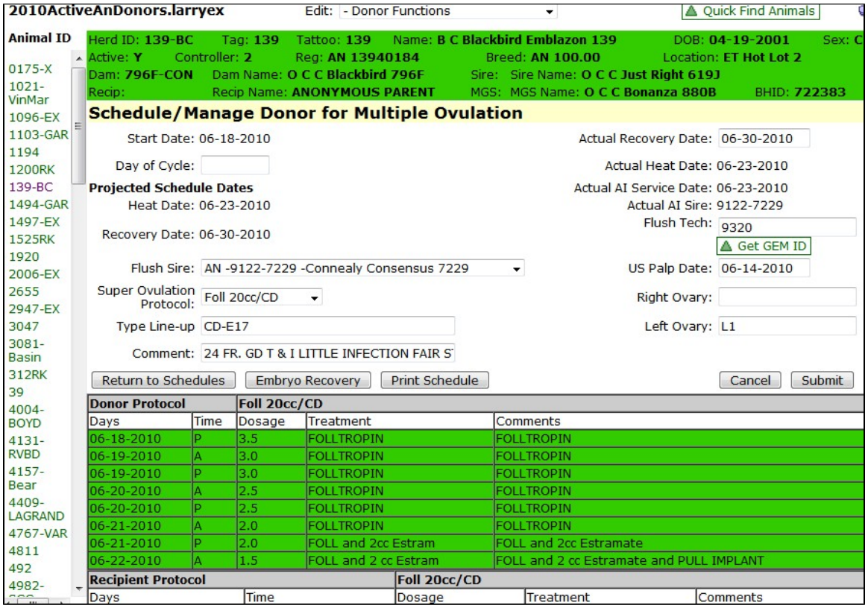Click the PULL IMPLANT comment cell
The image size is (868, 611).
pyautogui.click(x=678, y=560)
